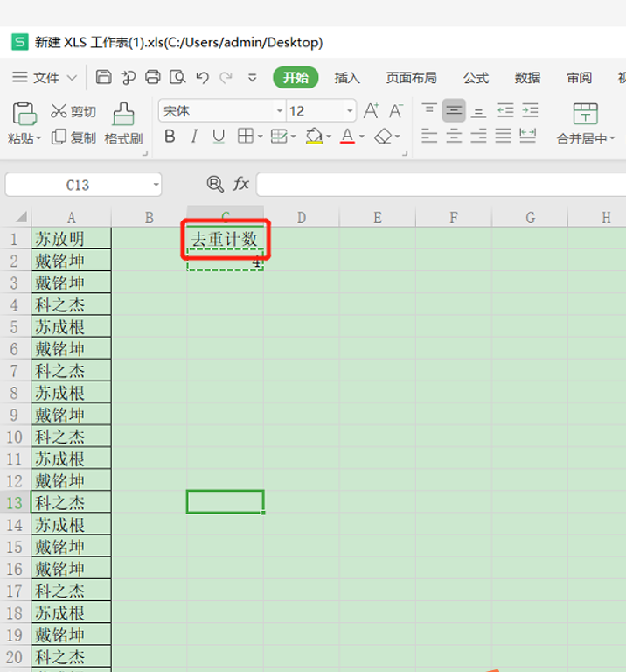
Task: Open the 公式 (Formulas) tab
Action: (x=476, y=78)
